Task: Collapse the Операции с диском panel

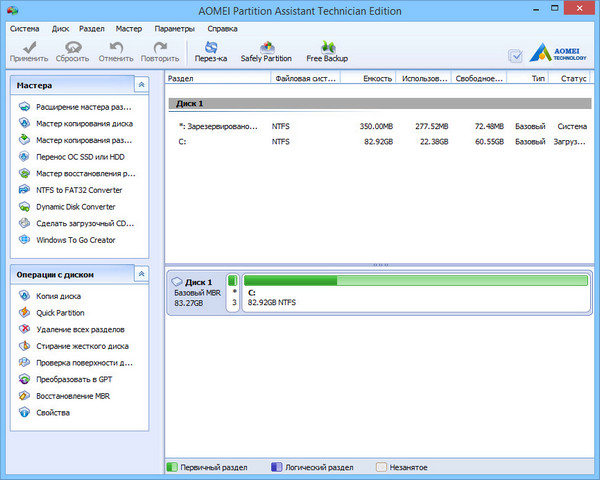Action: click(141, 273)
